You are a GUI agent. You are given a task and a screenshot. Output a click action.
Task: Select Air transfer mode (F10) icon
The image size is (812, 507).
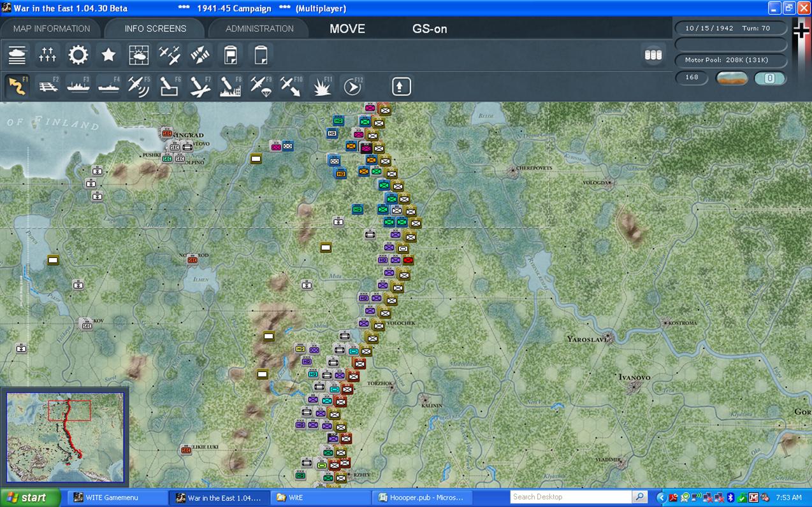(x=291, y=86)
